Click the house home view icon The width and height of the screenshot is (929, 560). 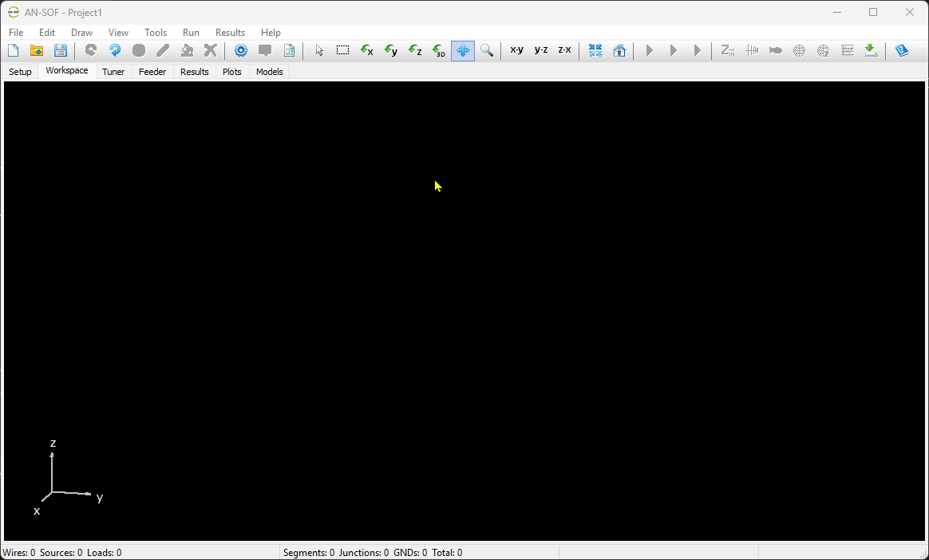pyautogui.click(x=619, y=51)
